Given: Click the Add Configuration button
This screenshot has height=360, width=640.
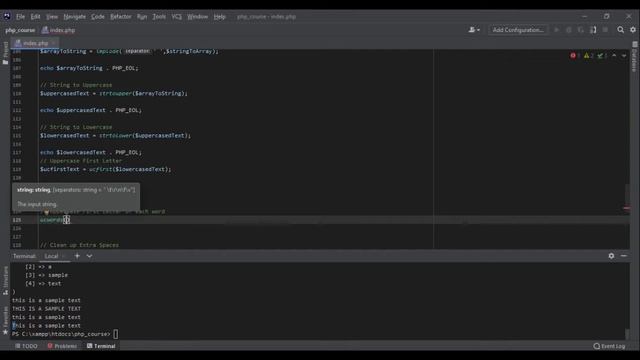Looking at the screenshot, I should coord(518,30).
